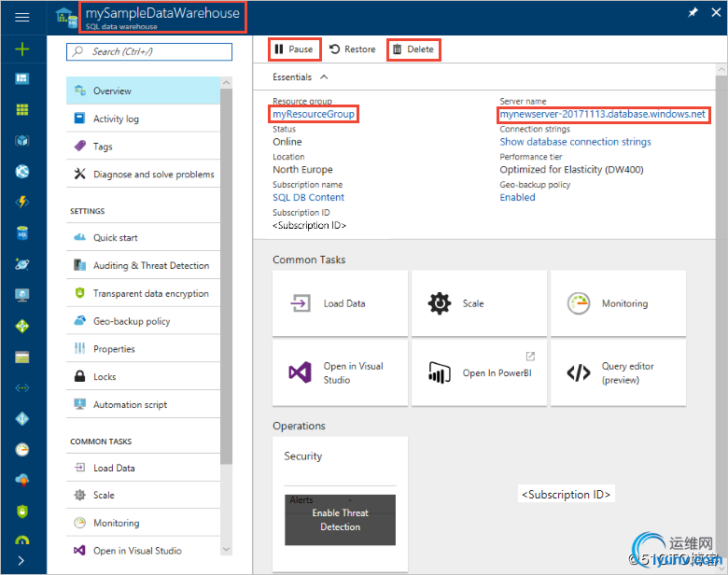
Task: Click the green plus new resource icon
Action: coord(21,49)
